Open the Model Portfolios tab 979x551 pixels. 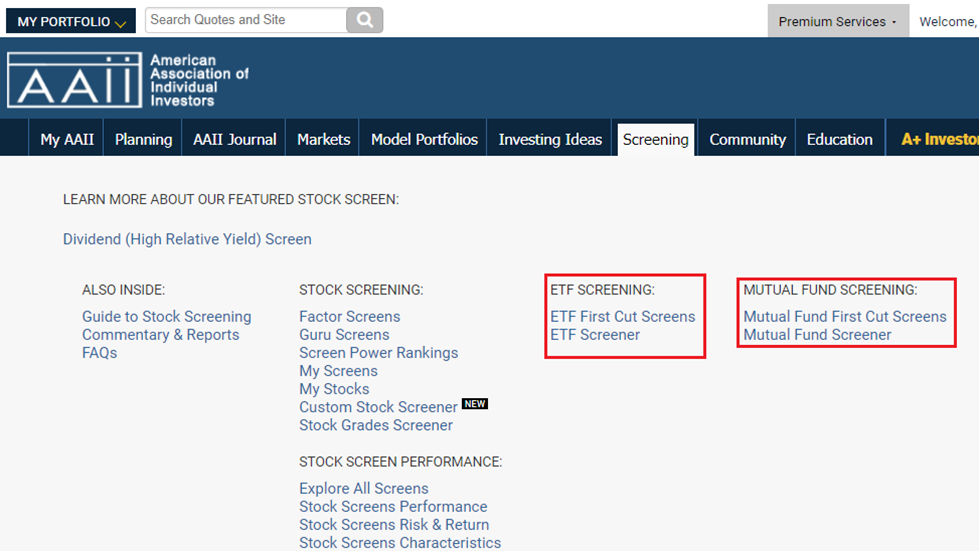(x=424, y=139)
